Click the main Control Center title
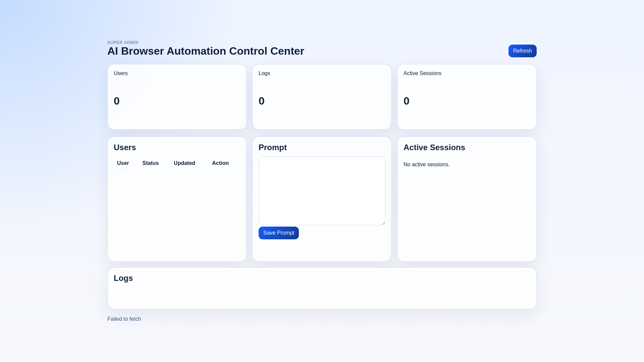Image resolution: width=644 pixels, height=362 pixels. [x=206, y=51]
